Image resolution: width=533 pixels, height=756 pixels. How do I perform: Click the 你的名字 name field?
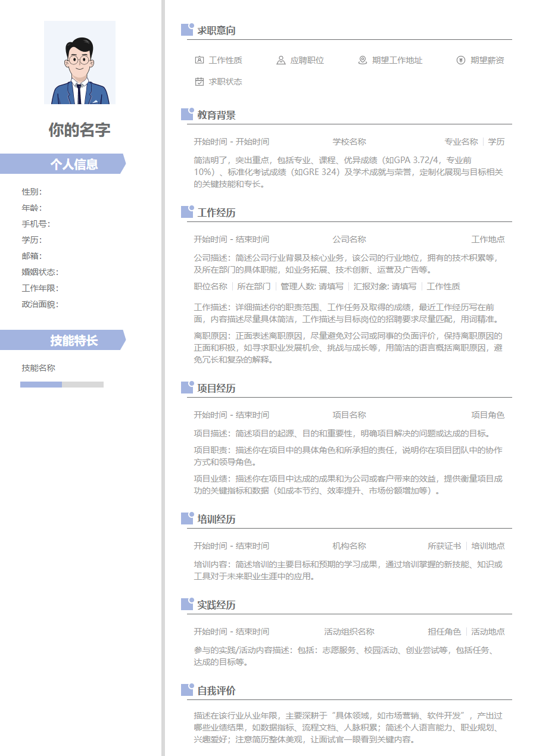point(80,130)
